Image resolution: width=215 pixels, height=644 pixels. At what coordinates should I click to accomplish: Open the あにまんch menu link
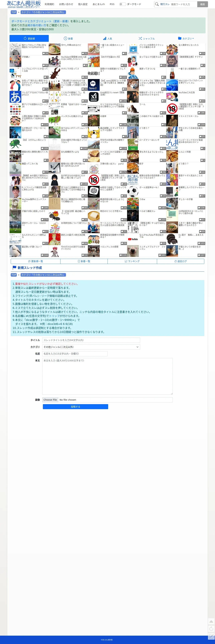[99, 4]
